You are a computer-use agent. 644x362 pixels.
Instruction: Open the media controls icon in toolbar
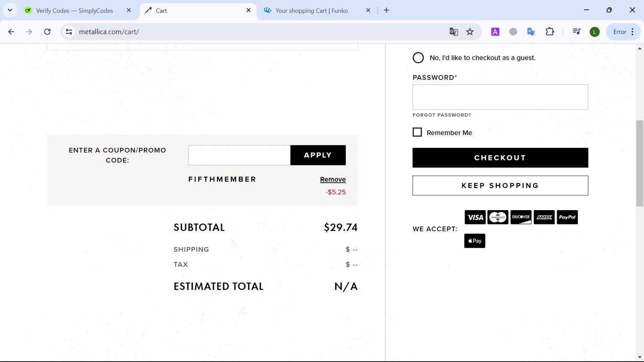click(577, 32)
